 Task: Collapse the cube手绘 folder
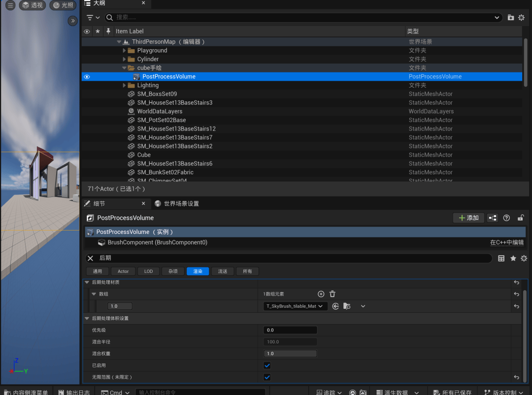coord(124,68)
